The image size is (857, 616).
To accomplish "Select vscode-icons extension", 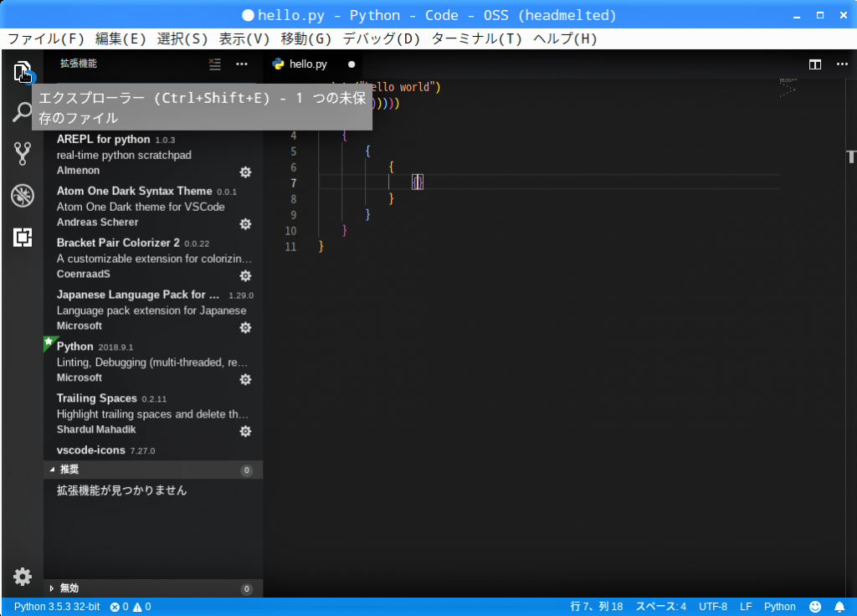I will click(x=154, y=450).
